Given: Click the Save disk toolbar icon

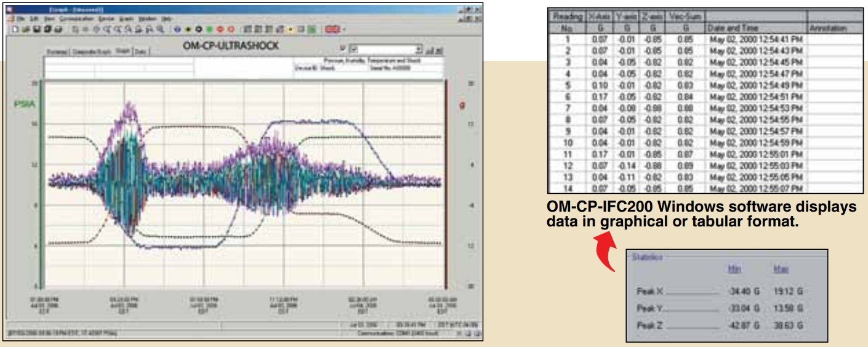Looking at the screenshot, I should (x=37, y=30).
